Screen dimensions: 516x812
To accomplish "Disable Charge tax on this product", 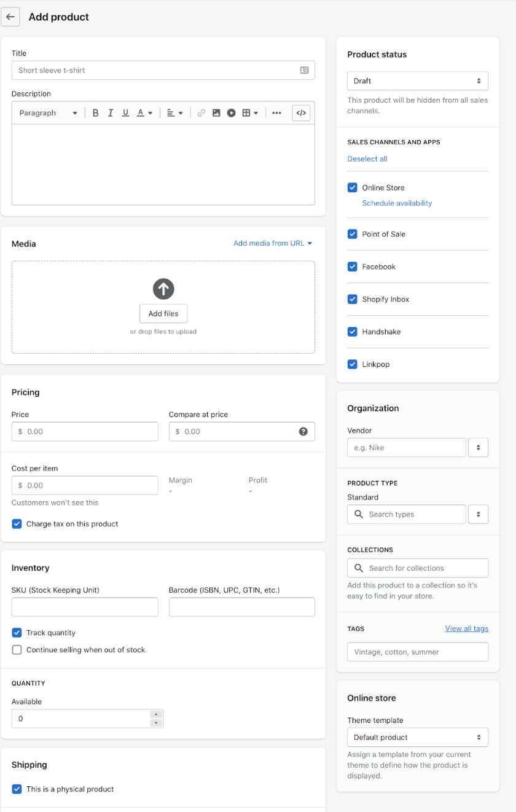I will click(17, 524).
